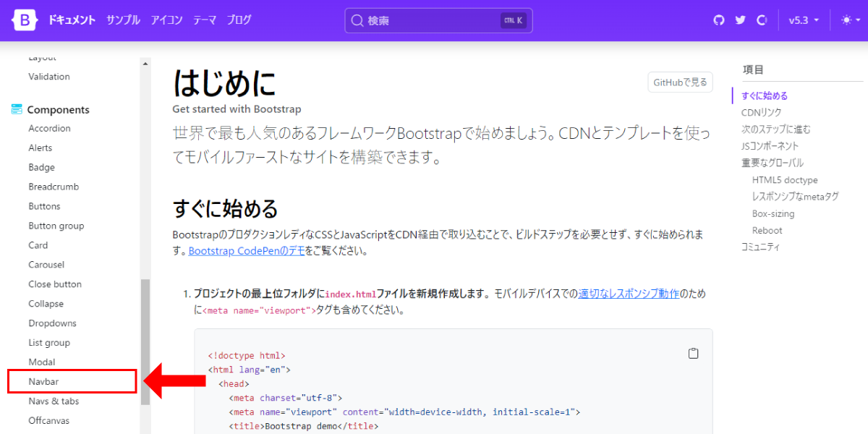
Task: Jump to Box-sizing in the contents list
Action: pos(773,214)
